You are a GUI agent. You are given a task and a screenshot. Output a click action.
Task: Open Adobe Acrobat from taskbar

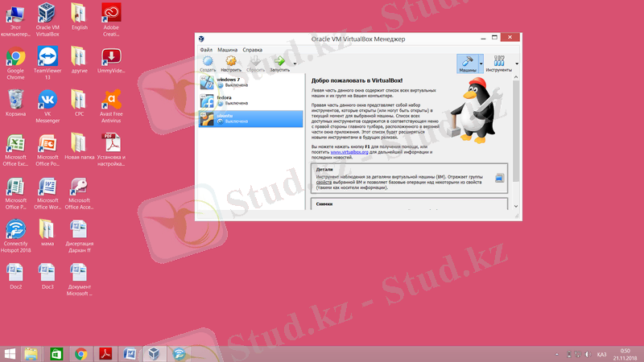tap(105, 354)
